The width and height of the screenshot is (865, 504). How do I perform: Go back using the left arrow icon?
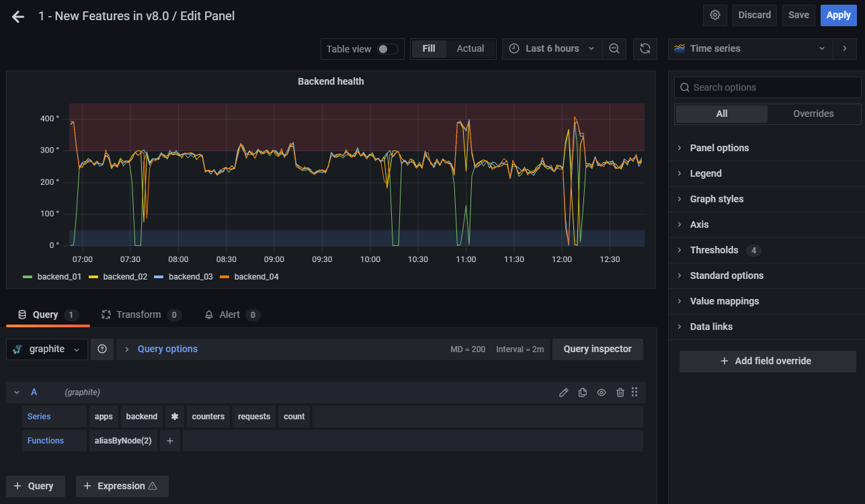[x=17, y=16]
